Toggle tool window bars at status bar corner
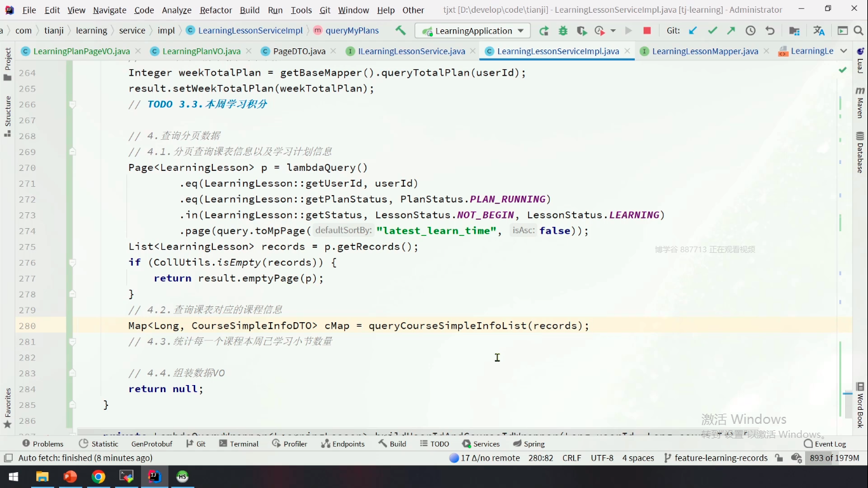Image resolution: width=868 pixels, height=488 pixels. (x=8, y=457)
